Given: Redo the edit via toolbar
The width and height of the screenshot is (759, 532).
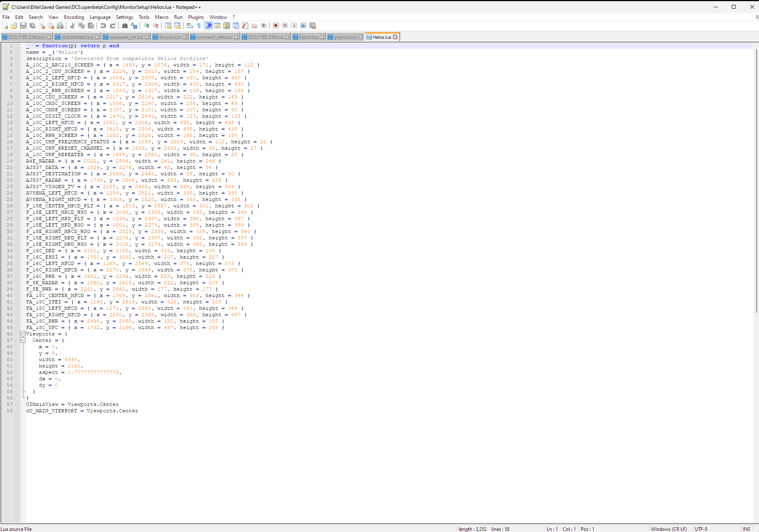Looking at the screenshot, I should click(x=113, y=26).
